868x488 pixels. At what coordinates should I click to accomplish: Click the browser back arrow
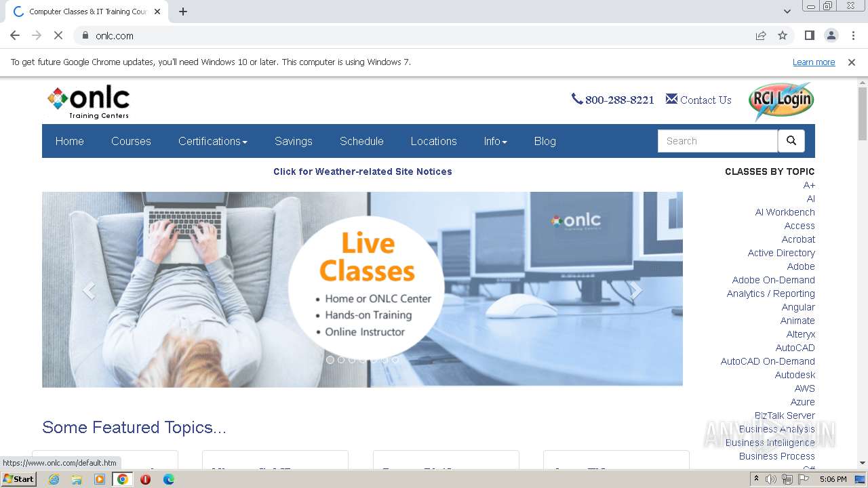click(x=15, y=35)
